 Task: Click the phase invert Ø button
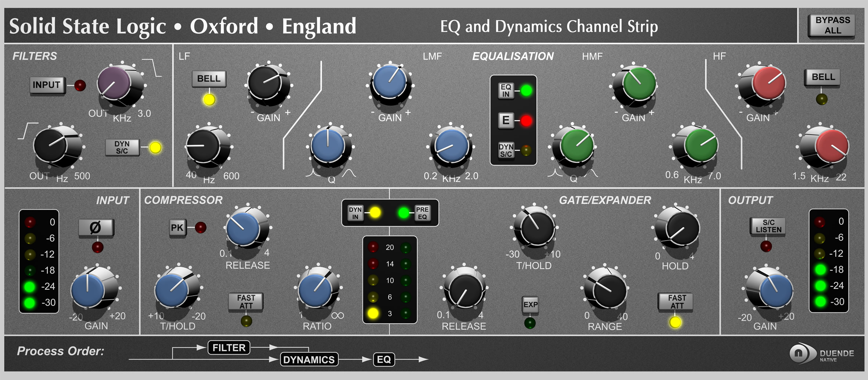point(96,228)
